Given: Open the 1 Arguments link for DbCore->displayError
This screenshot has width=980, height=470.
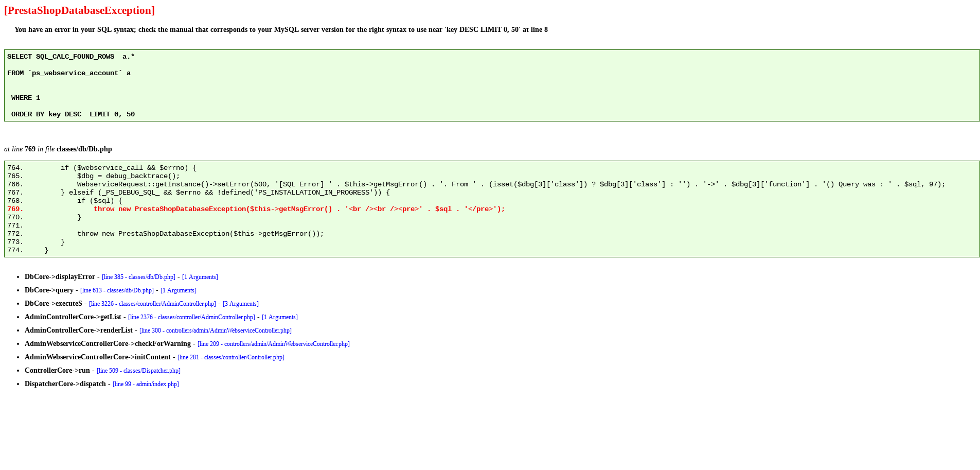Looking at the screenshot, I should (200, 276).
